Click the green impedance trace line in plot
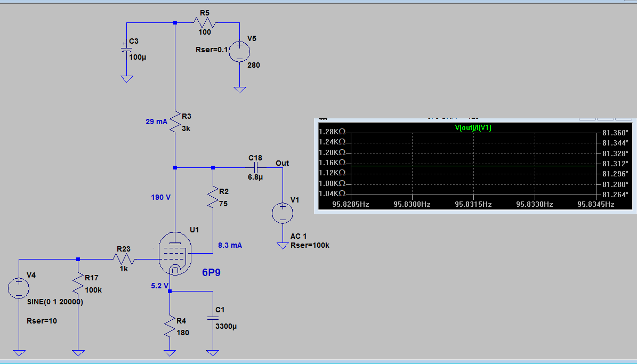637x364 pixels. pos(473,166)
